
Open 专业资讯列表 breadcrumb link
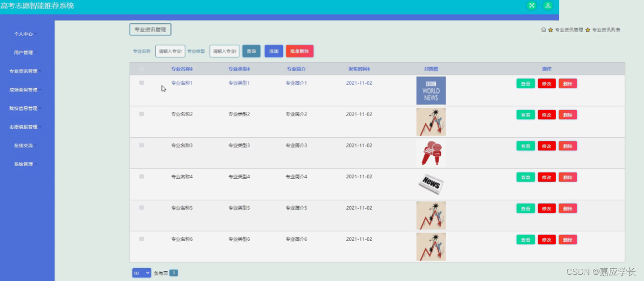[606, 30]
